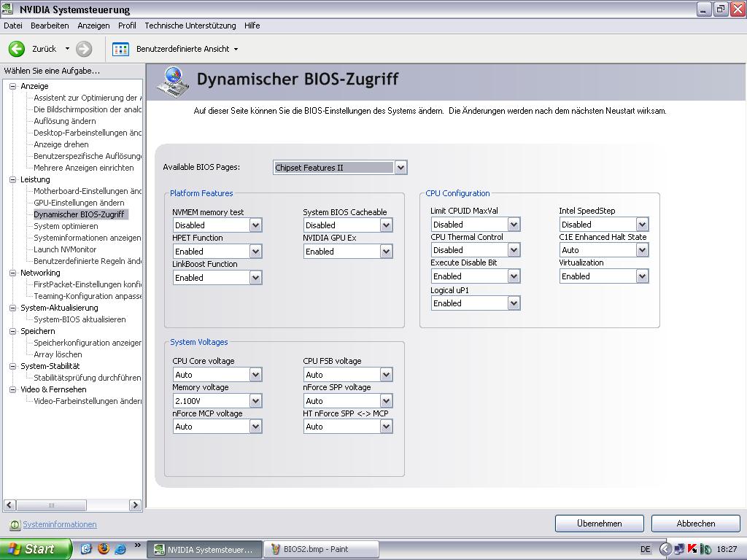Open the Technische Unterstützung menu
The height and width of the screenshot is (560, 747).
(x=190, y=26)
